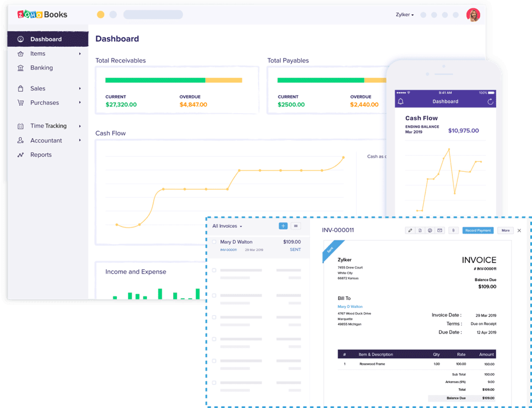Open the More actions menu on invoice
The image size is (532, 408).
(506, 230)
